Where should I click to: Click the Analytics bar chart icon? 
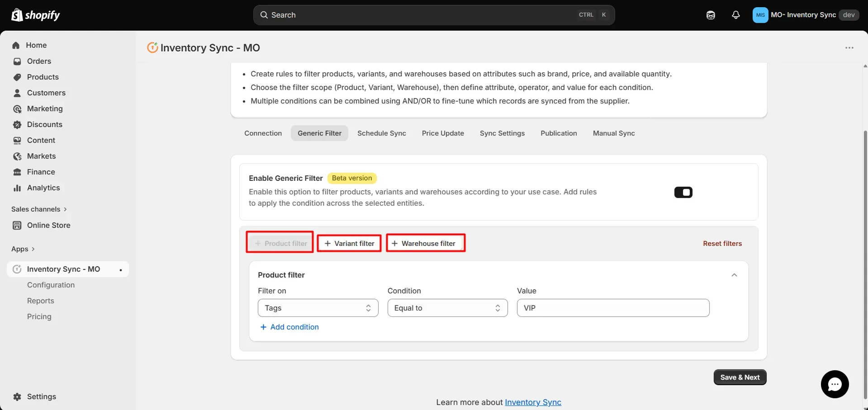pos(17,188)
